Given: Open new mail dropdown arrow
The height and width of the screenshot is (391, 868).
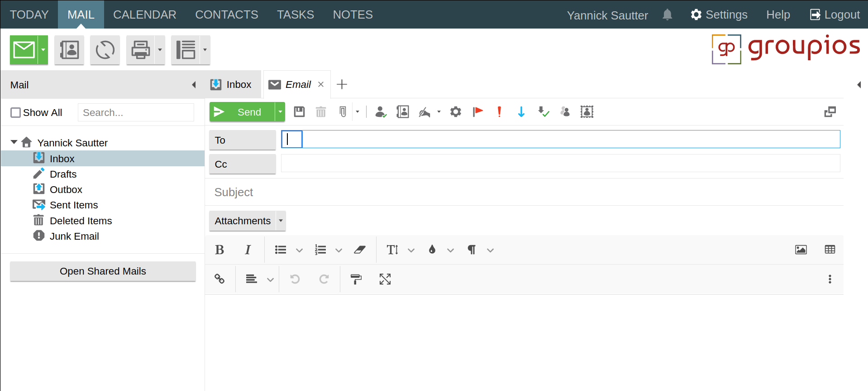Looking at the screenshot, I should point(43,50).
